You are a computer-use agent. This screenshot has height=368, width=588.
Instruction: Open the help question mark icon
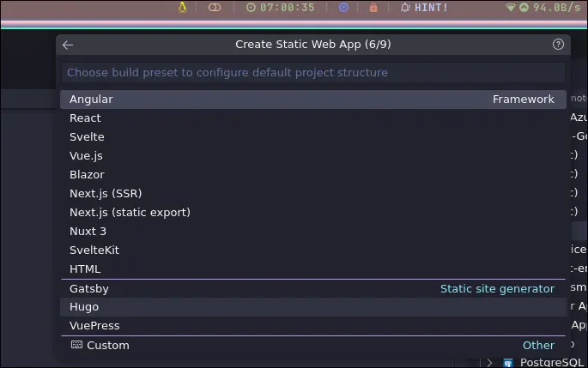click(558, 45)
